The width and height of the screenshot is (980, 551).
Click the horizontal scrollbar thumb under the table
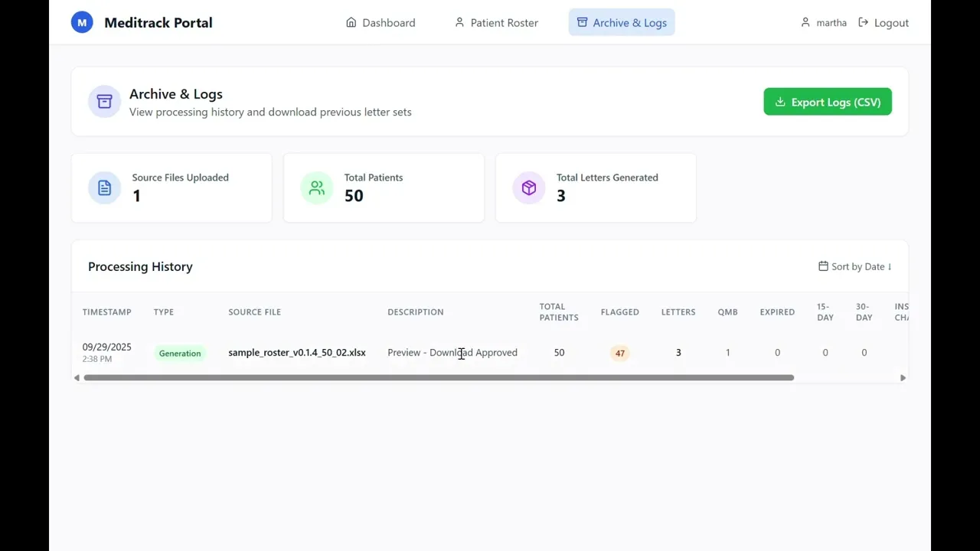tap(439, 377)
